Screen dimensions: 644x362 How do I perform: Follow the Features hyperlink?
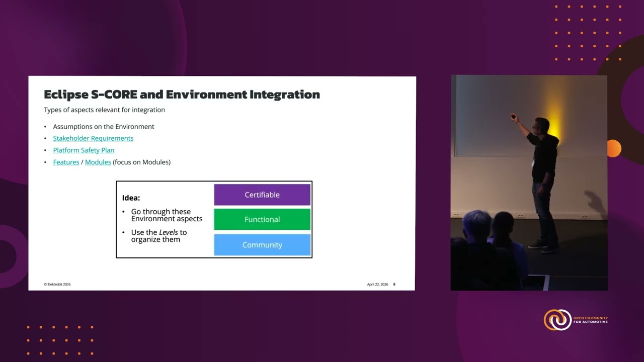click(66, 162)
